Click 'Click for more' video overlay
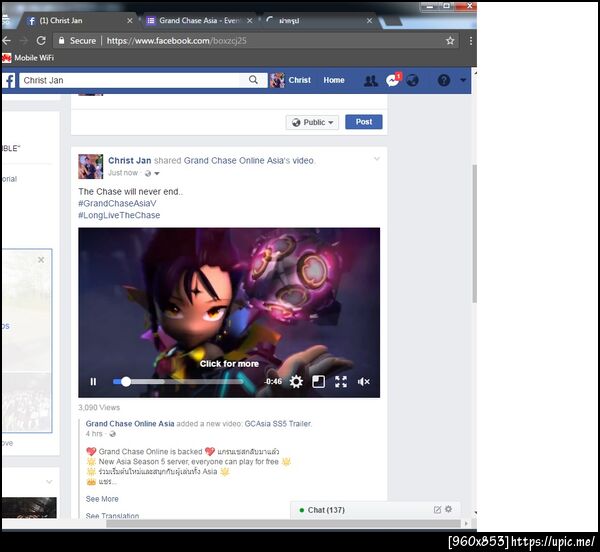The image size is (600, 552). coord(229,364)
